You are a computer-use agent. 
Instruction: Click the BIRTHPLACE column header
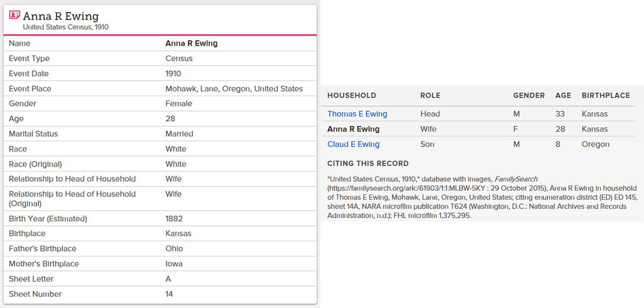tap(606, 95)
